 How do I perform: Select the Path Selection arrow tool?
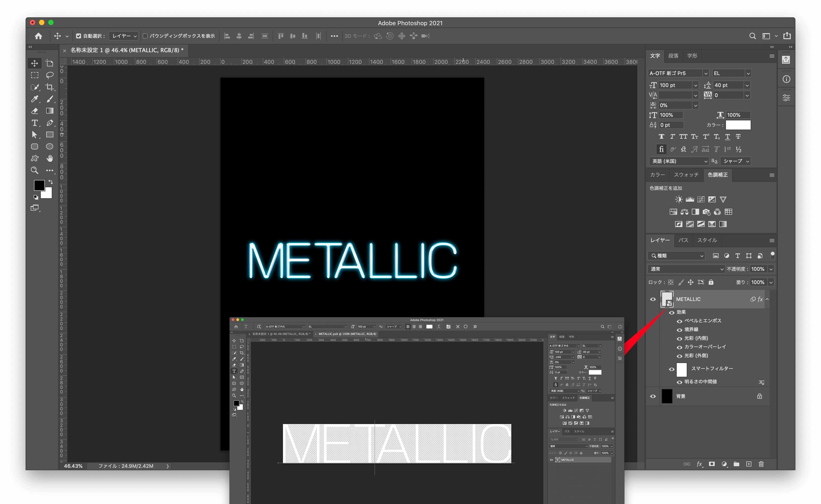click(x=35, y=135)
